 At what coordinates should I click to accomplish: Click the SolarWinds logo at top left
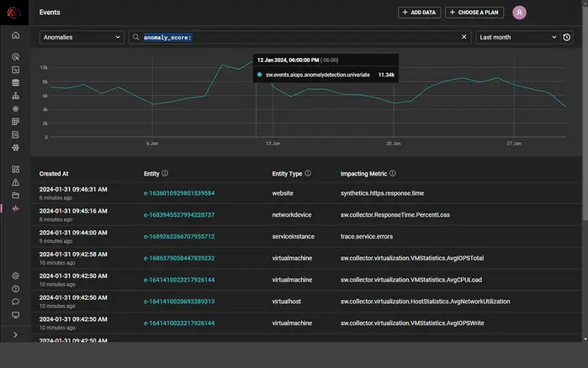click(x=13, y=13)
